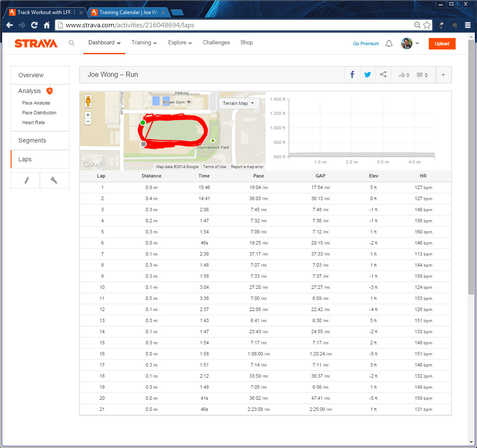
Task: Follow the Go Premium link
Action: pos(366,44)
